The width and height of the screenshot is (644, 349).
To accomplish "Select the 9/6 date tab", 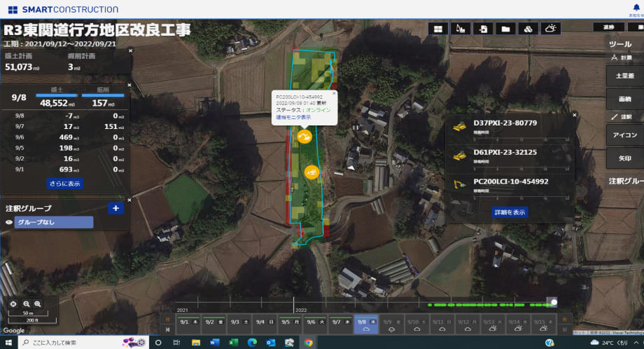I will click(316, 324).
